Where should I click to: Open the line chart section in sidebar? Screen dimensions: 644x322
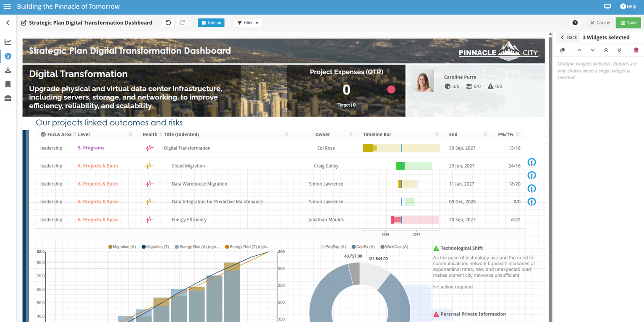pos(8,42)
